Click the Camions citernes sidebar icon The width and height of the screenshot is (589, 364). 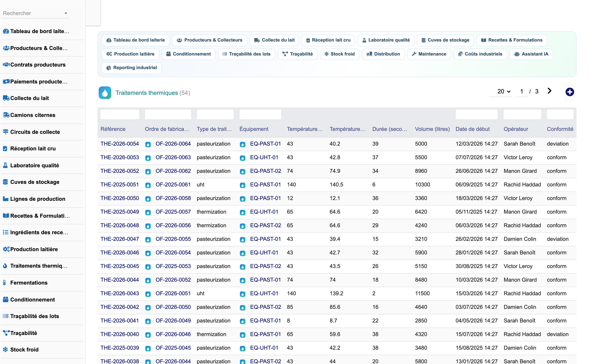tap(6, 115)
